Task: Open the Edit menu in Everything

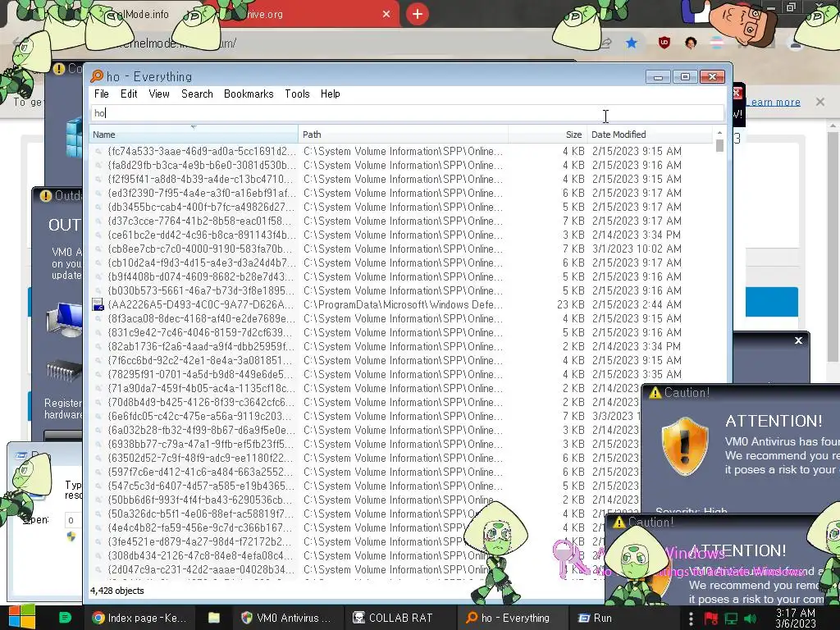Action: pyautogui.click(x=129, y=94)
